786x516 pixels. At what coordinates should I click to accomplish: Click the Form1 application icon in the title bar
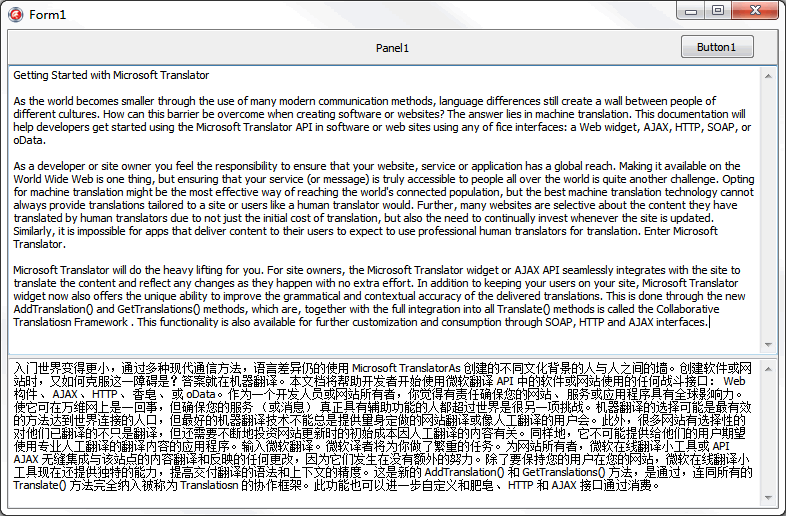click(x=16, y=15)
